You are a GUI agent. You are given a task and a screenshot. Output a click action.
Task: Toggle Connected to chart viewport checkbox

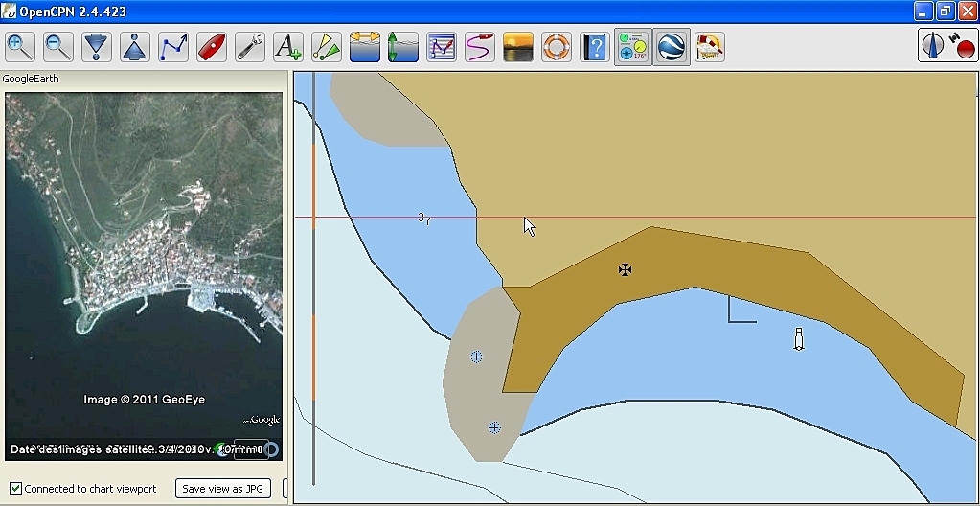pyautogui.click(x=15, y=489)
